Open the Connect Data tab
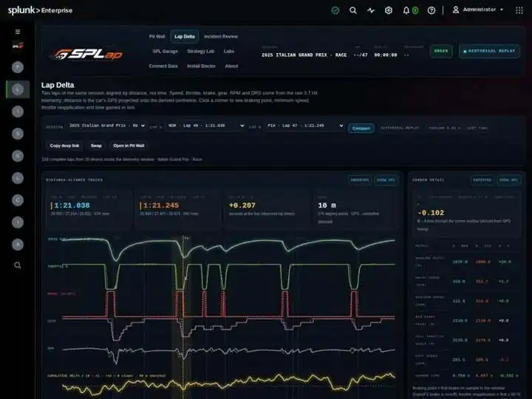532x399 pixels. click(163, 66)
